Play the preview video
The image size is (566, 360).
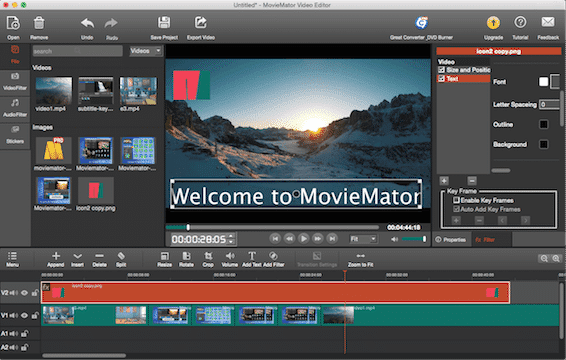(304, 239)
